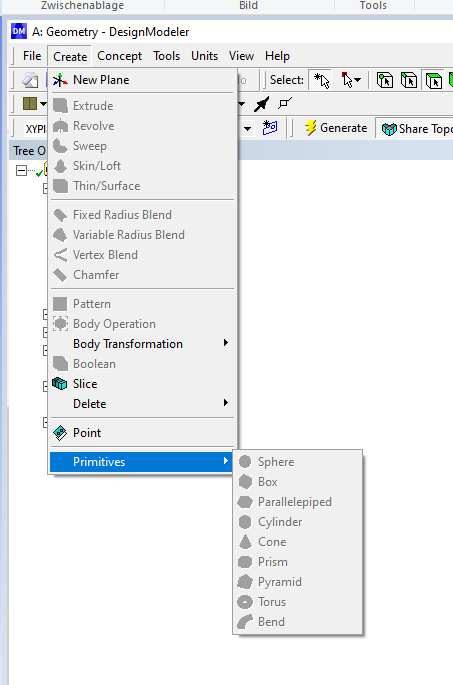
Task: Collapse the root node in Tree Outline
Action: click(x=21, y=170)
